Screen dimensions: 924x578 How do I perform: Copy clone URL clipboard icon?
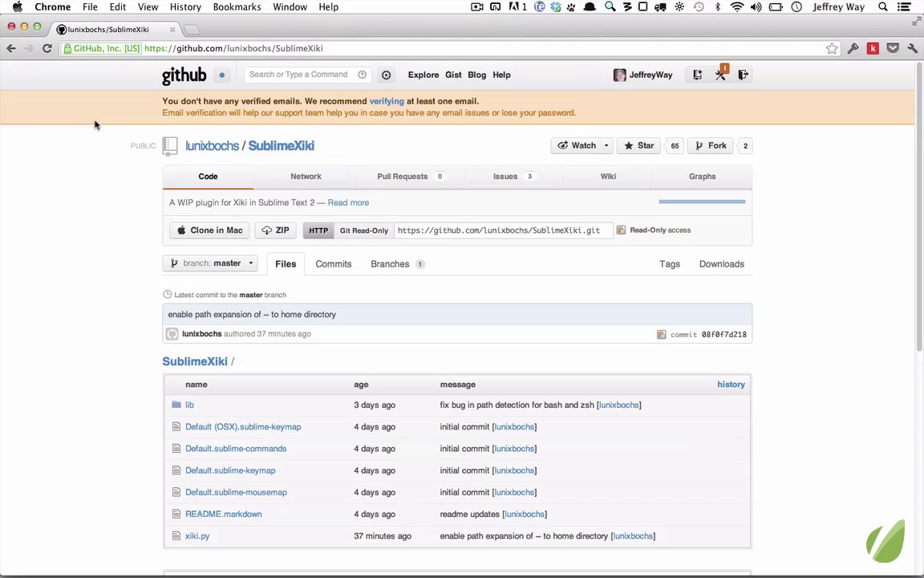[x=621, y=230]
